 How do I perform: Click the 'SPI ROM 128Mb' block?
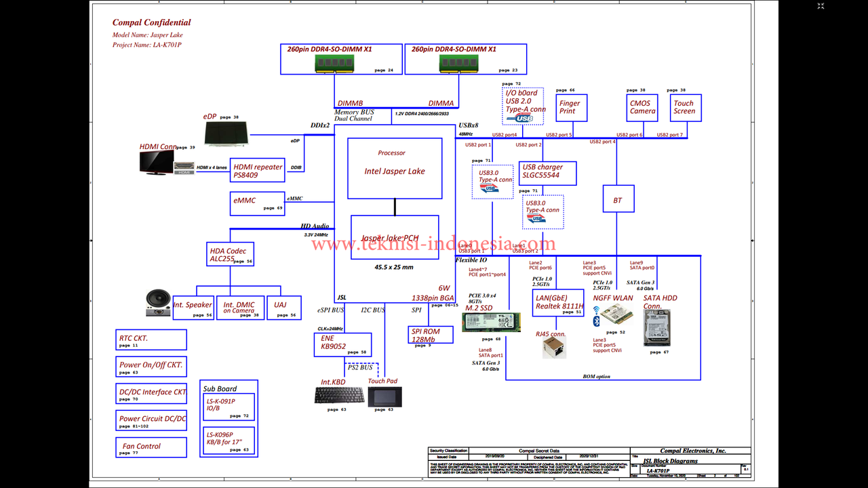431,335
